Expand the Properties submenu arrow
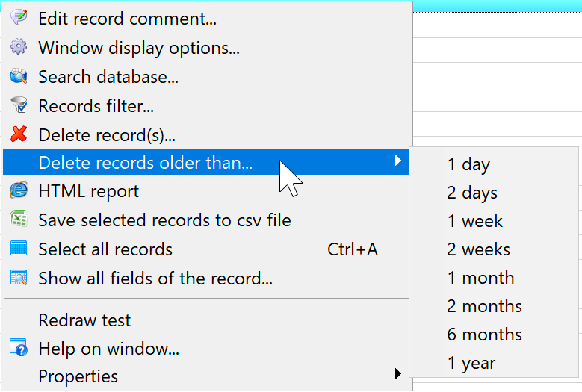 (x=398, y=373)
